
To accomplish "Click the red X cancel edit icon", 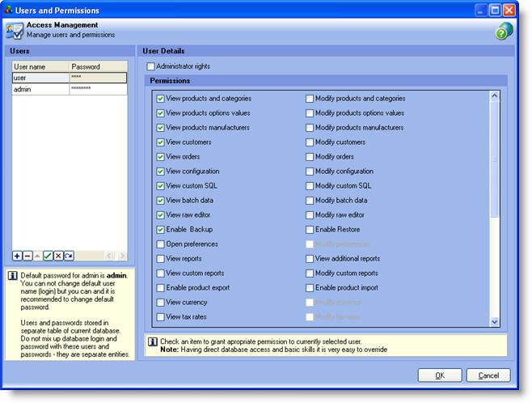I will click(x=58, y=256).
